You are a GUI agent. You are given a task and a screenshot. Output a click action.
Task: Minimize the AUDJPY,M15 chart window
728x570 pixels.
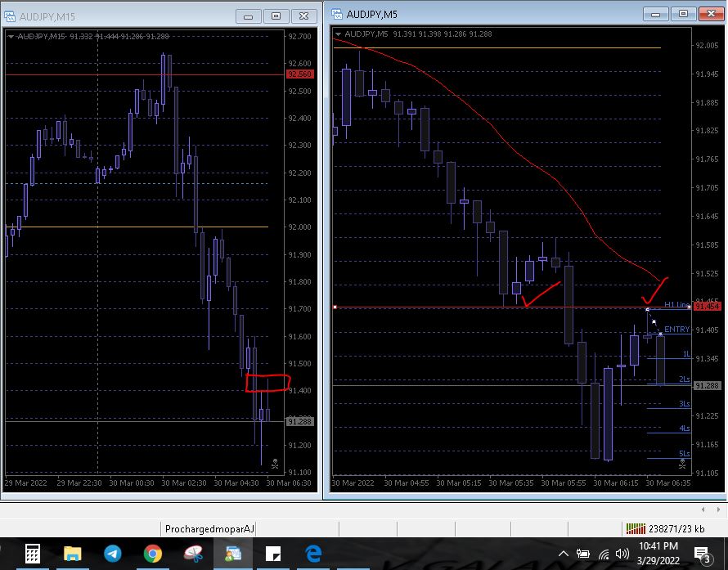(x=249, y=16)
